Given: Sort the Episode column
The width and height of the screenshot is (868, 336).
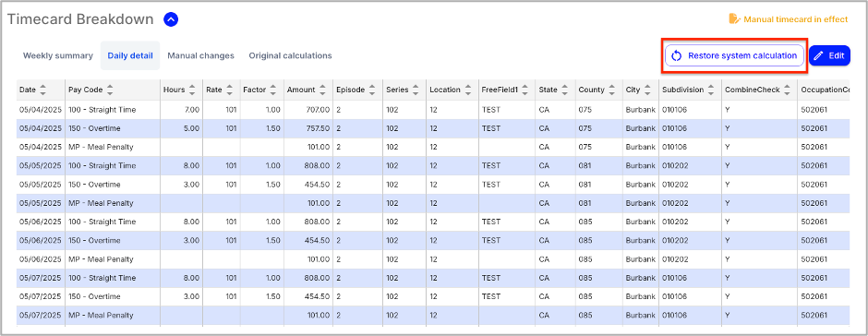Looking at the screenshot, I should (x=372, y=90).
